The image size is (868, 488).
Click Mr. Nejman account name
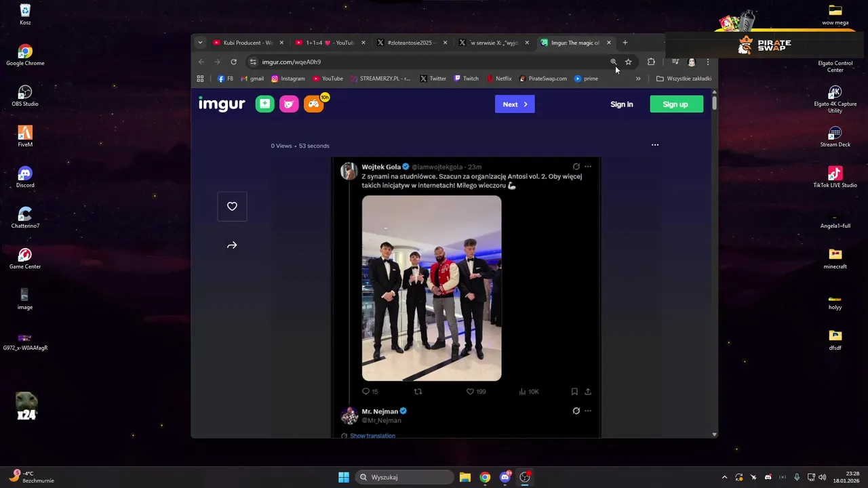click(380, 411)
